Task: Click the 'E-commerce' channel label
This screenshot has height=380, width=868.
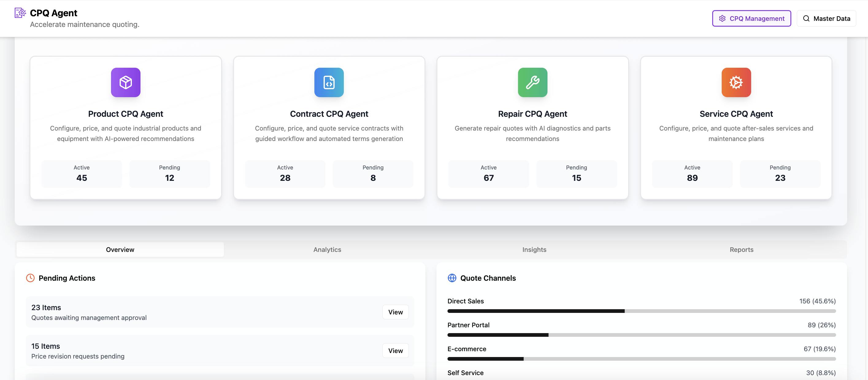Action: (467, 349)
